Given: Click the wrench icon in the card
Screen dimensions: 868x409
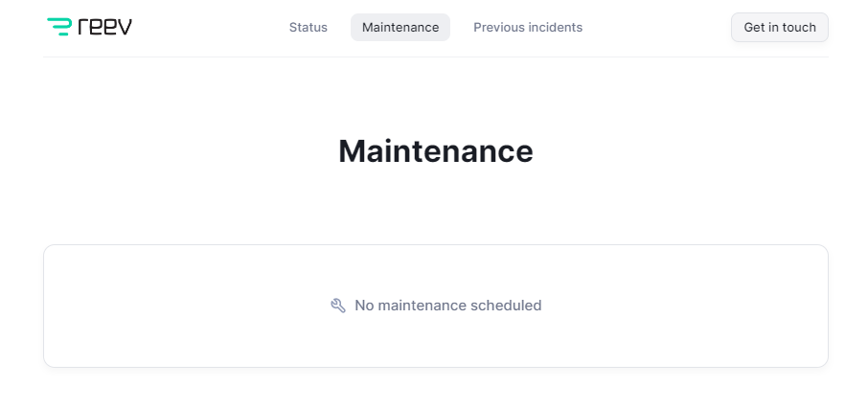Looking at the screenshot, I should (337, 306).
